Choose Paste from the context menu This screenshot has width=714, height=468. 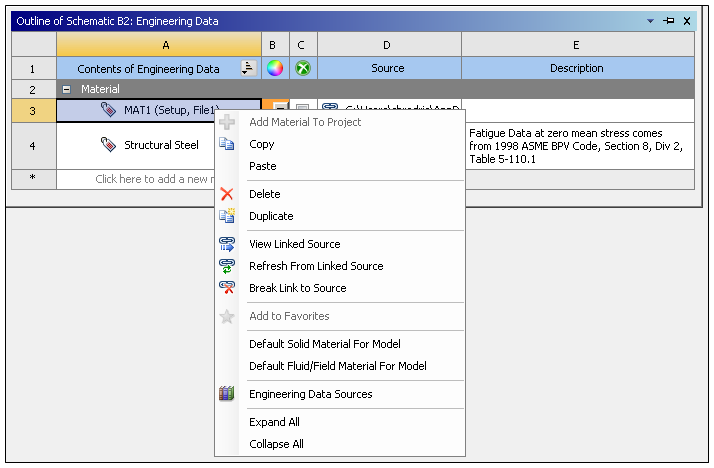263,166
